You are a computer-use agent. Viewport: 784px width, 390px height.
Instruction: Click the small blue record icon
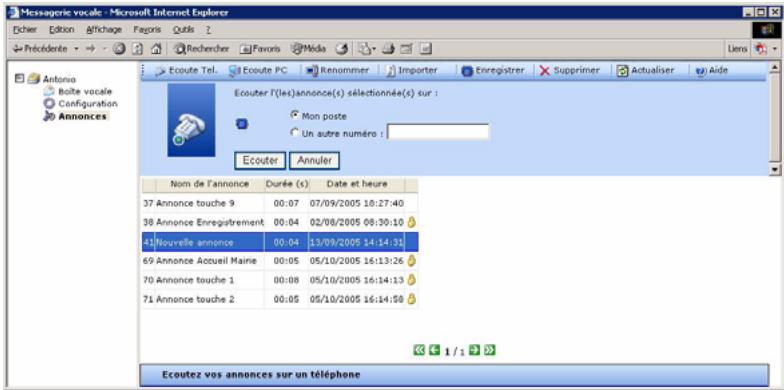click(242, 124)
